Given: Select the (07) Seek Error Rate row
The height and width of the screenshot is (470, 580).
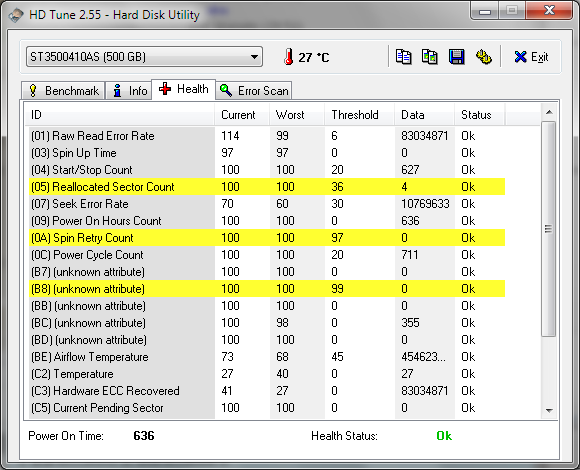Looking at the screenshot, I should 267,204.
